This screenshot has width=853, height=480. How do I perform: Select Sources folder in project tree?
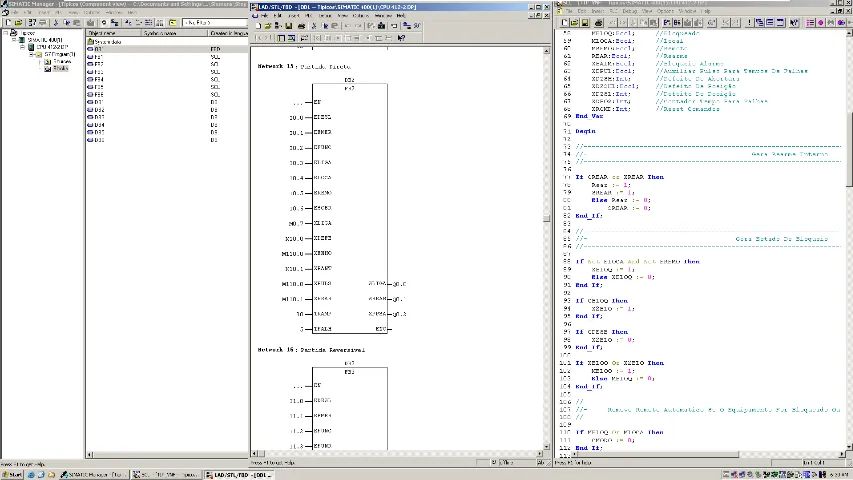click(61, 61)
